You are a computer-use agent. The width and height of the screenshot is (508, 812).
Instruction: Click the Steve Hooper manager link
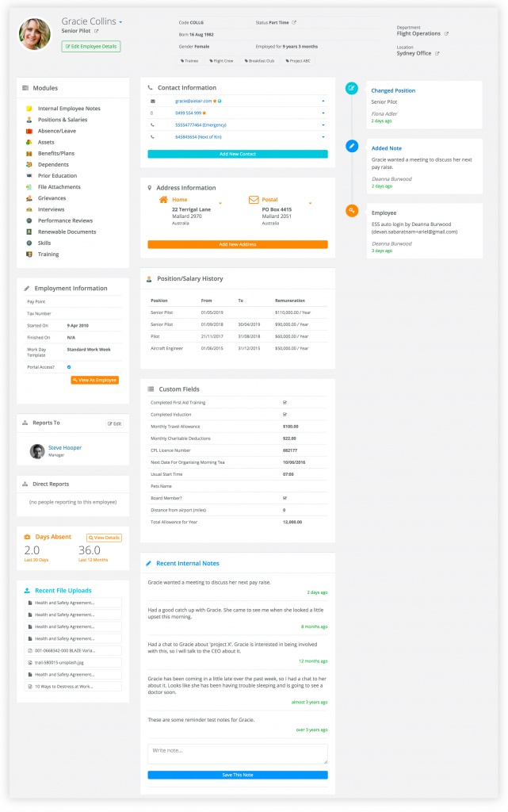pos(65,447)
